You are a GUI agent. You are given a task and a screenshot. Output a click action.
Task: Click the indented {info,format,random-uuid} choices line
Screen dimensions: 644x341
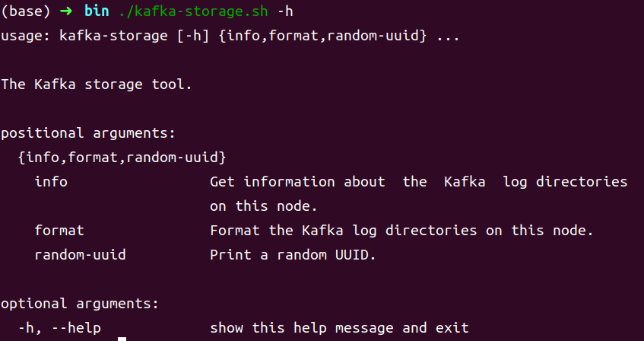click(x=122, y=158)
